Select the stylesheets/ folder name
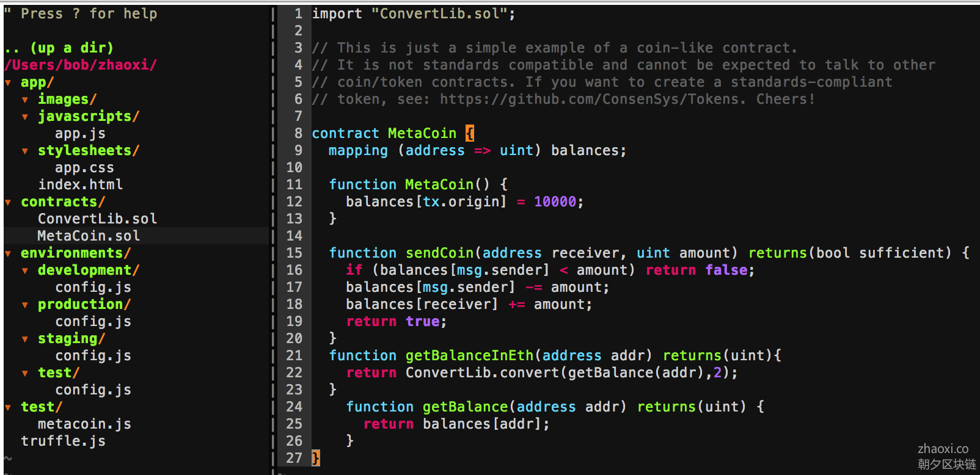Screen dimensions: 980x475 click(x=89, y=150)
